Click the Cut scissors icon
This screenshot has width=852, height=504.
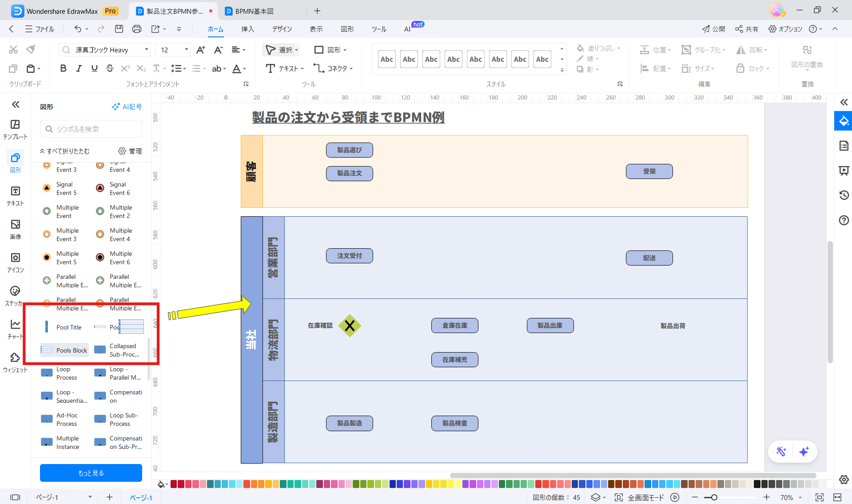point(13,49)
